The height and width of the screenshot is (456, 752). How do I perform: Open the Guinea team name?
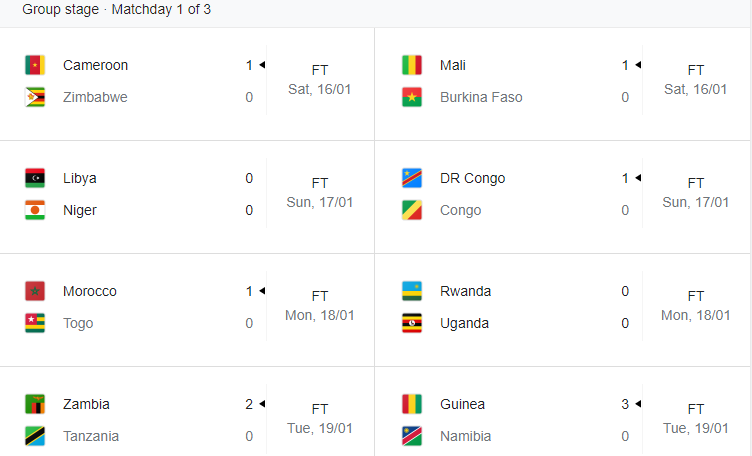462,404
